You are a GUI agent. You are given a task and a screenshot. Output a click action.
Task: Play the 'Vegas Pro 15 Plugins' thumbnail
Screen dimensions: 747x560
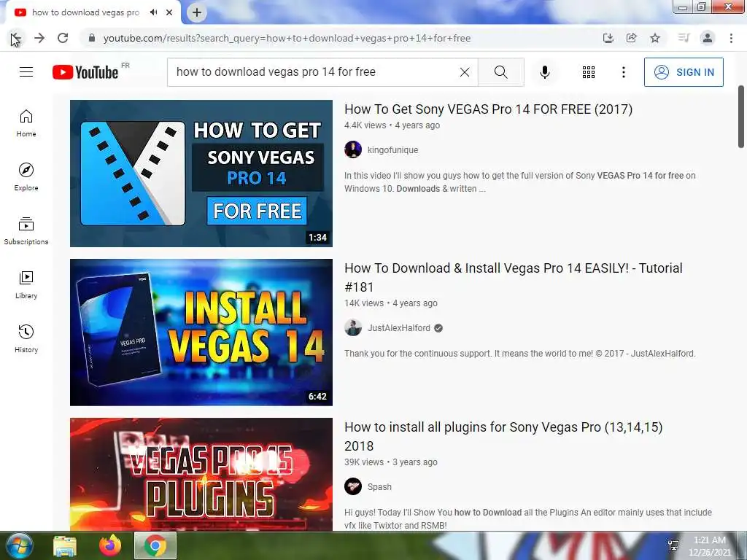(x=201, y=474)
